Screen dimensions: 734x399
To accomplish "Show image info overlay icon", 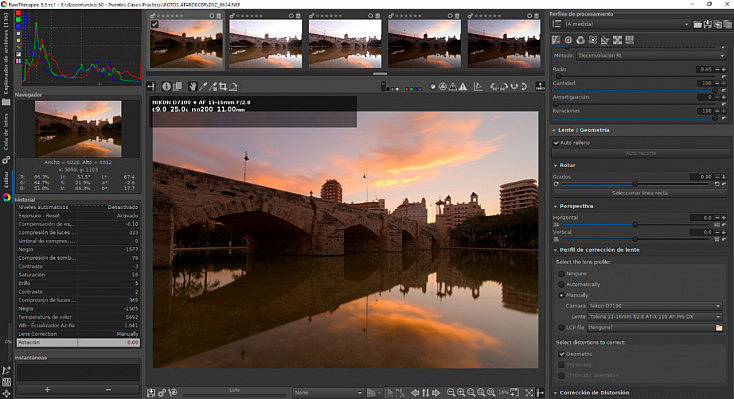I will click(x=166, y=87).
